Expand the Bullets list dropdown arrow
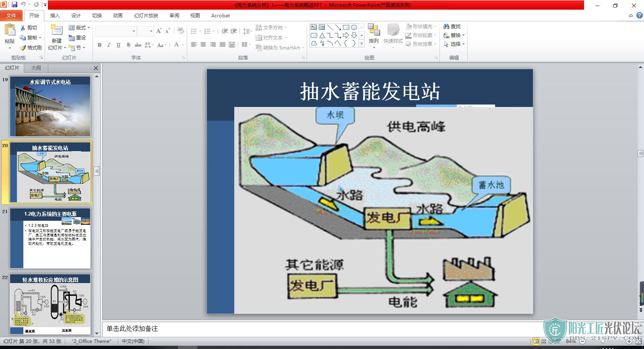Viewport: 644px width, 349px height. (200, 31)
